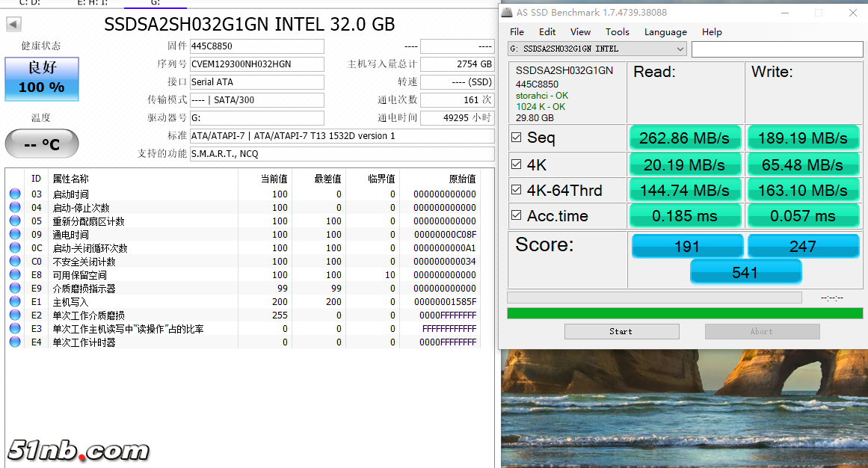This screenshot has width=868, height=468.
Task: Click status orb for attribute E8 可用保留空间
Action: [15, 275]
